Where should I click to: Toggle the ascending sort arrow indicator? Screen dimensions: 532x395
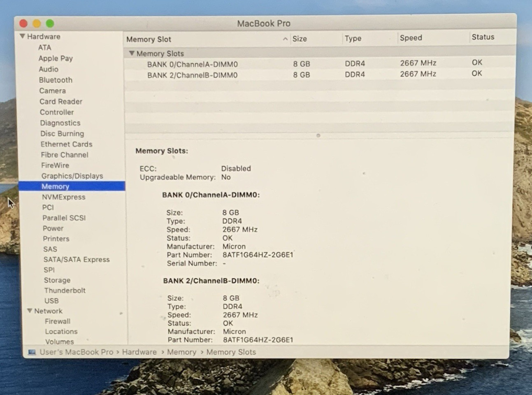coord(285,39)
